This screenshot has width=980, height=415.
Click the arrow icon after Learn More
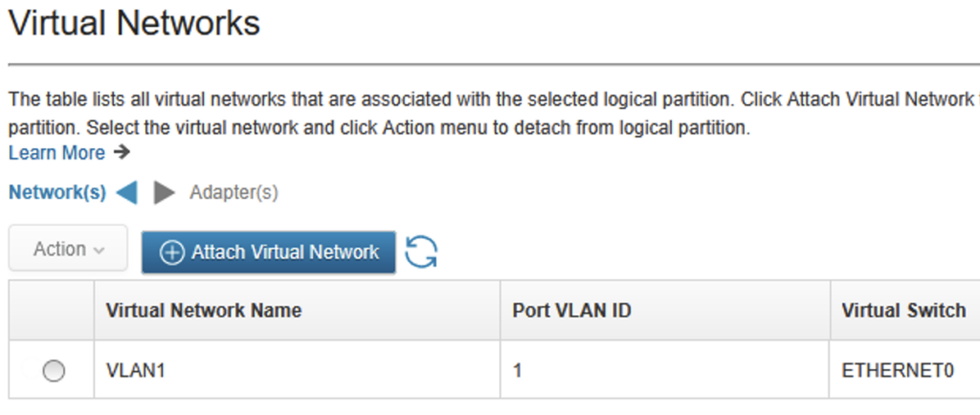pos(122,152)
